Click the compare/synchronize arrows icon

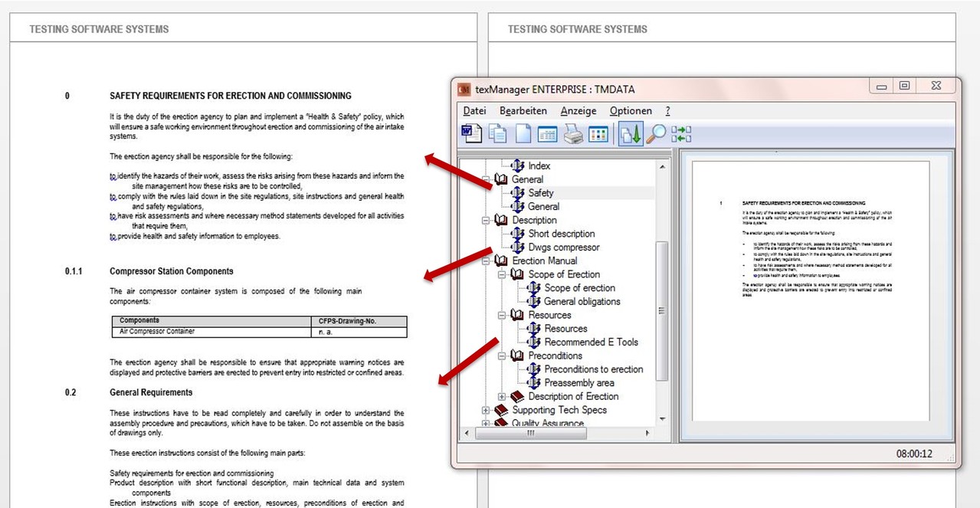(680, 133)
